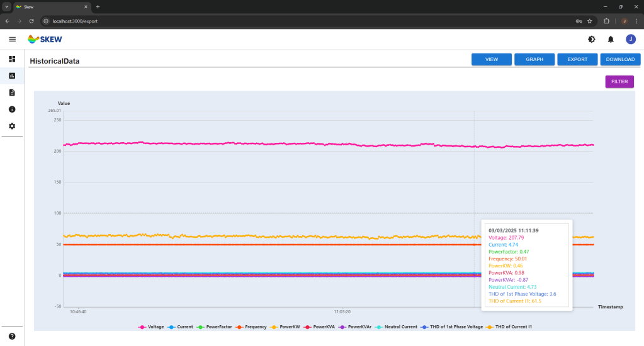Open the notifications bell
The height and width of the screenshot is (346, 644).
[x=611, y=39]
